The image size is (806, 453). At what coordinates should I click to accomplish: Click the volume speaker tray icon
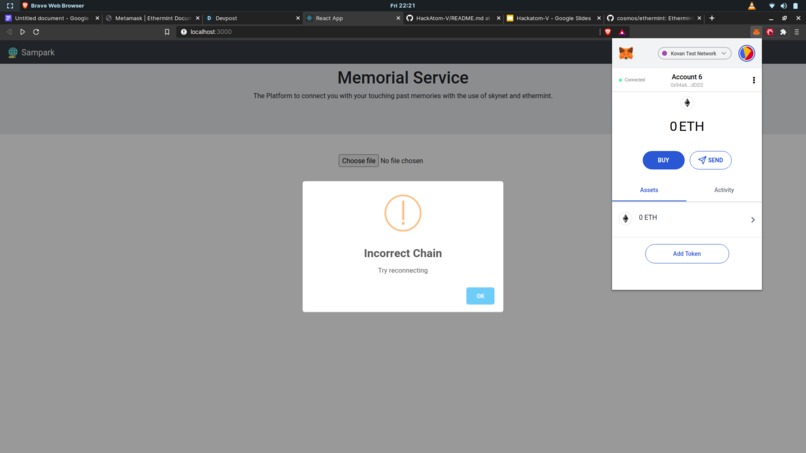click(783, 6)
